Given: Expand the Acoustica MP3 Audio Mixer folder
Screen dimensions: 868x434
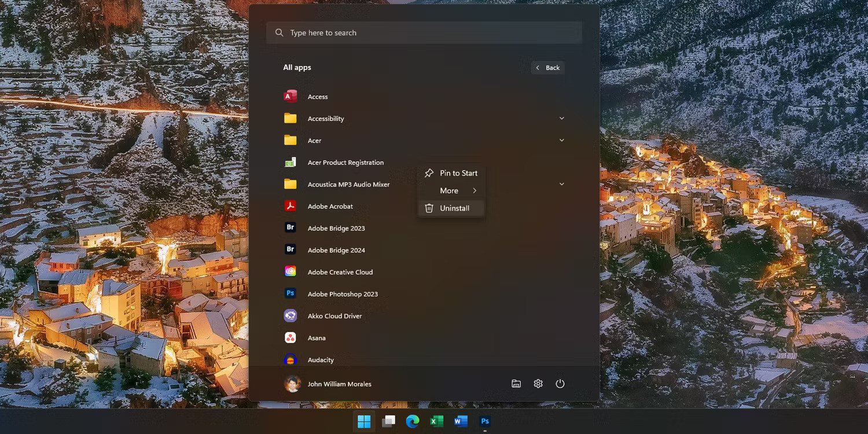Looking at the screenshot, I should 561,184.
